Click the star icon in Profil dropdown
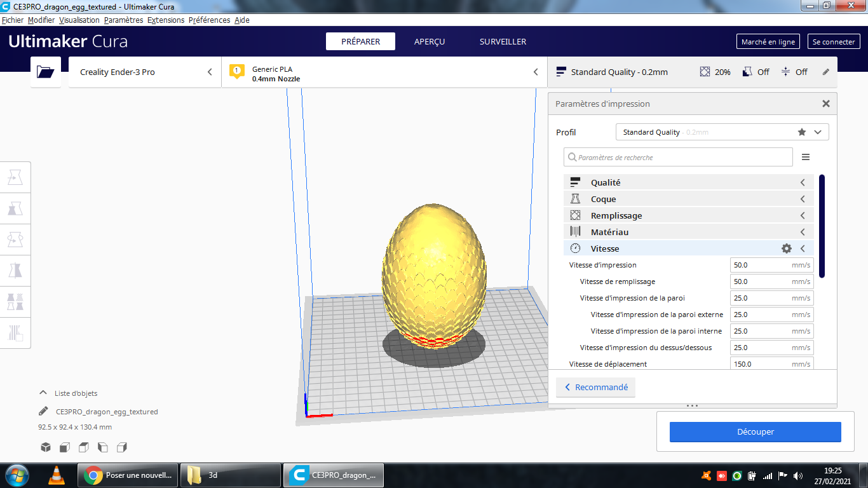 click(x=802, y=132)
